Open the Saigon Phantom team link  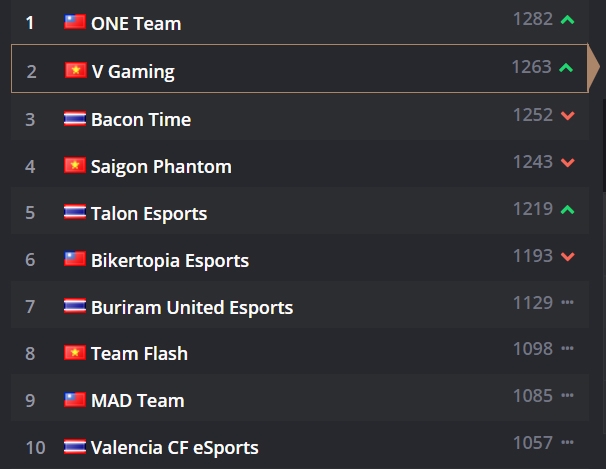(x=161, y=167)
